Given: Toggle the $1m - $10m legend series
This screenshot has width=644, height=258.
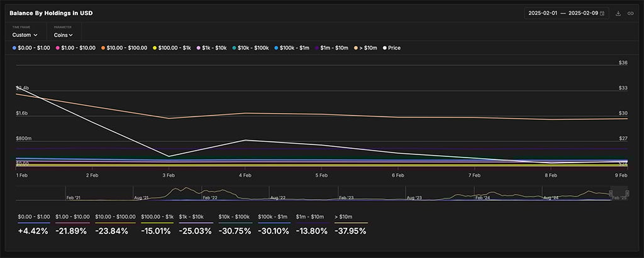Looking at the screenshot, I should pos(333,48).
